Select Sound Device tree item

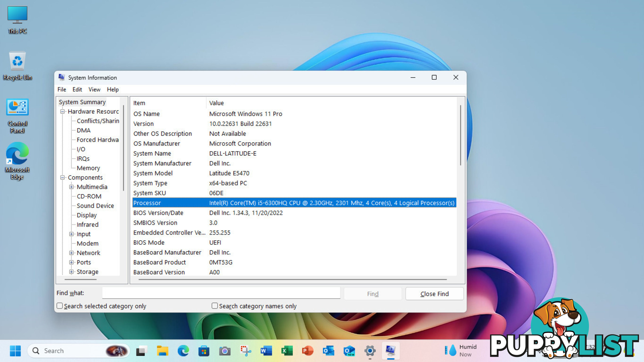[95, 206]
